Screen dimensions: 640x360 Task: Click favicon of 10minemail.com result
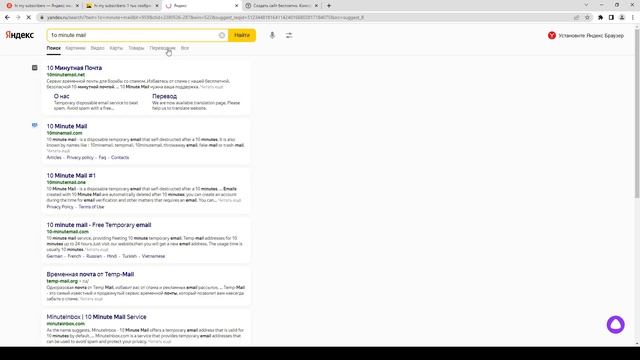[35, 125]
